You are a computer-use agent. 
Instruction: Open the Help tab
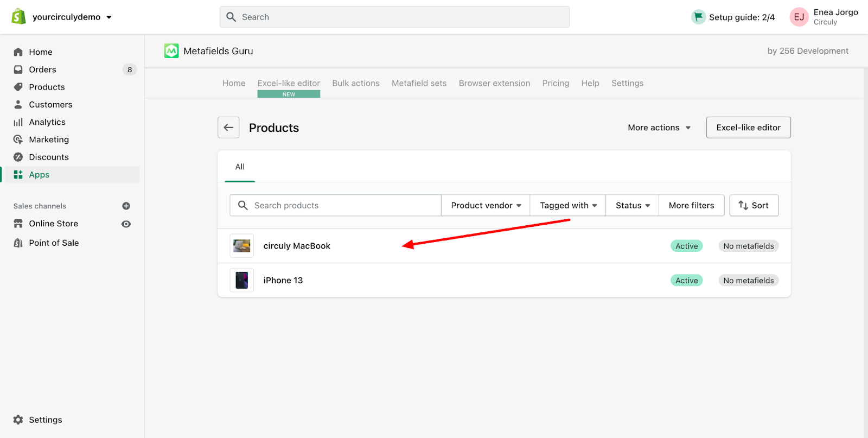pyautogui.click(x=590, y=83)
